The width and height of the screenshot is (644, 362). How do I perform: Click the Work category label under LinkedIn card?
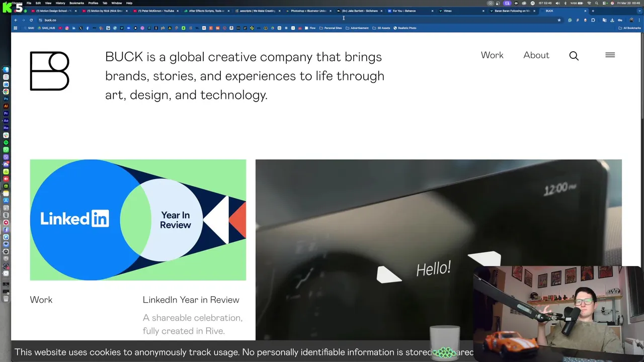click(41, 300)
